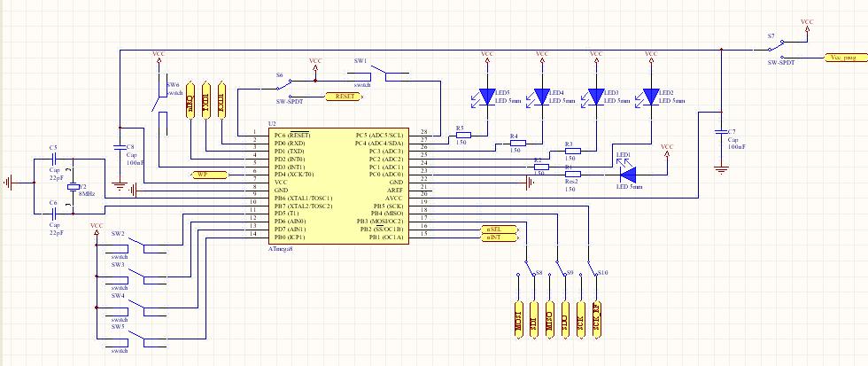Click the SDI vertical port
This screenshot has width=868, height=366.
click(533, 320)
